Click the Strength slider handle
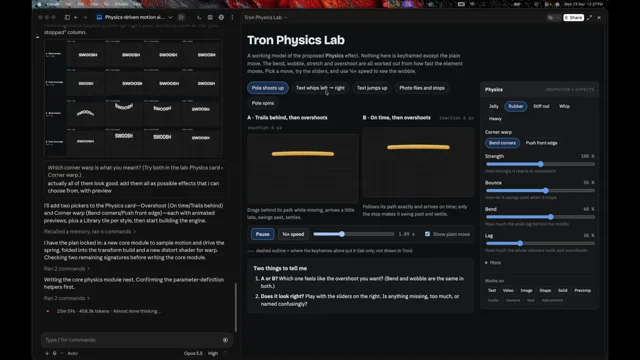 (x=540, y=164)
